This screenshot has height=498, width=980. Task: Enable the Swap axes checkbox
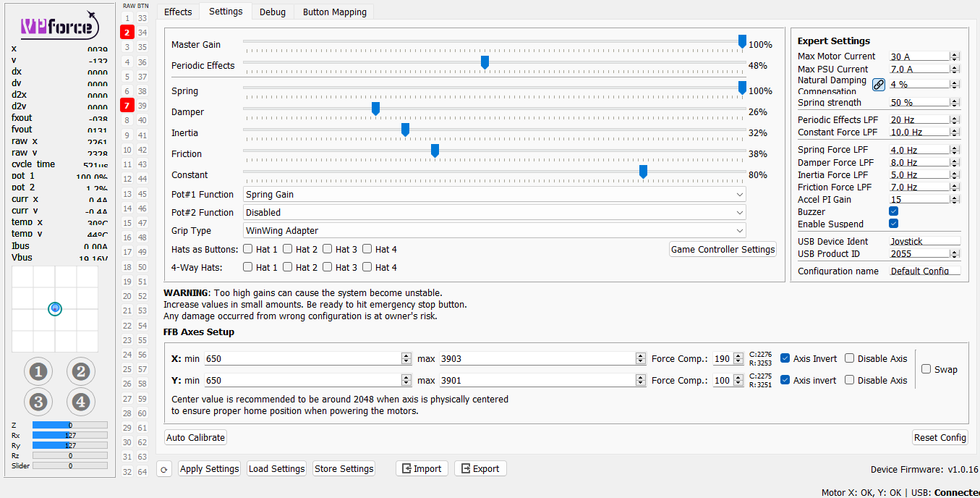tap(926, 369)
